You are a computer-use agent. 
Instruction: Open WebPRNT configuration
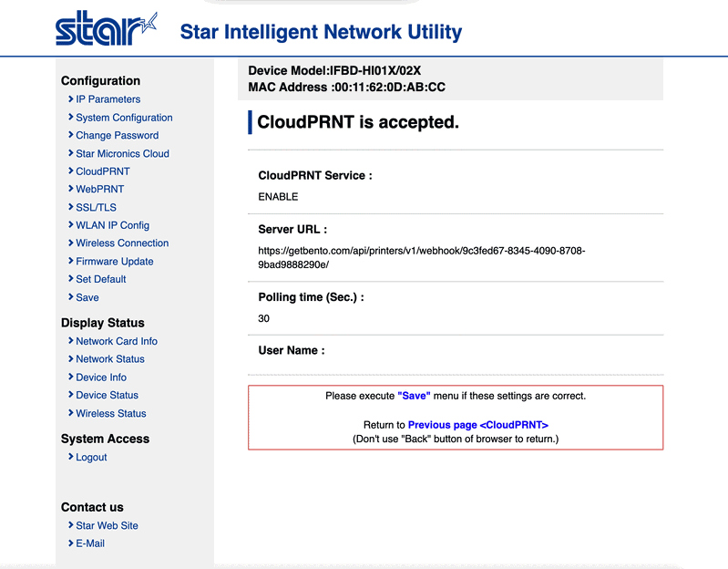(x=100, y=189)
